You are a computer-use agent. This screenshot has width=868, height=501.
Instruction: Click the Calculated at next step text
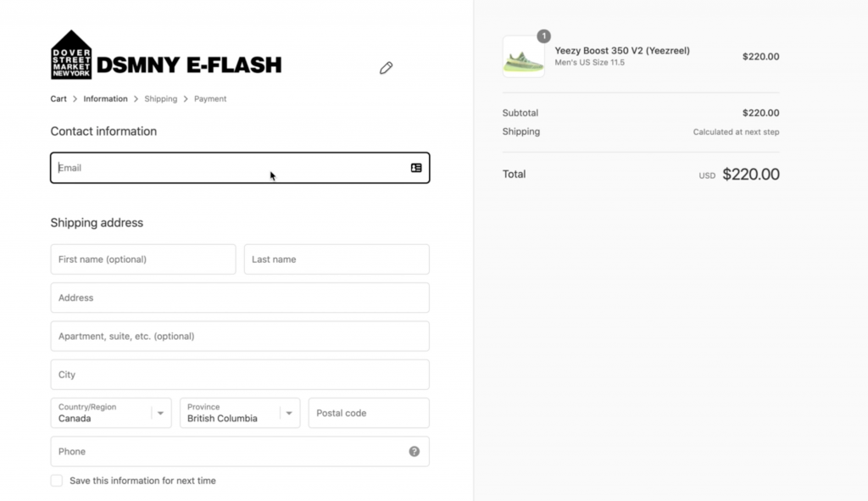coord(736,131)
